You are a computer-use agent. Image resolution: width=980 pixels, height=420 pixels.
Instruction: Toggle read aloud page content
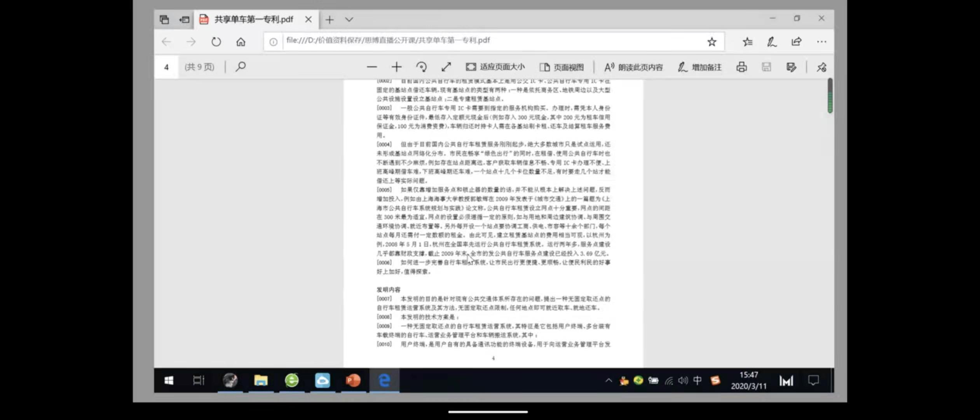point(633,67)
